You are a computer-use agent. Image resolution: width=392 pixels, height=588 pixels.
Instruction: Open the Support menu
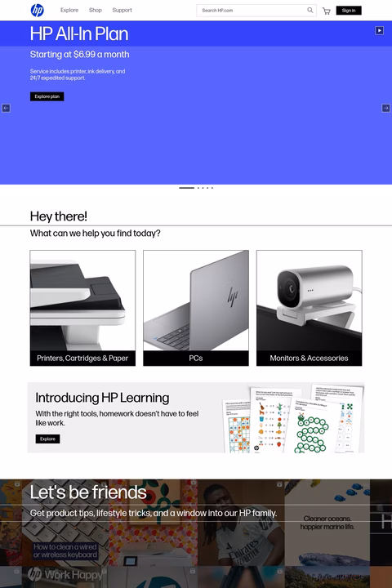(x=122, y=10)
